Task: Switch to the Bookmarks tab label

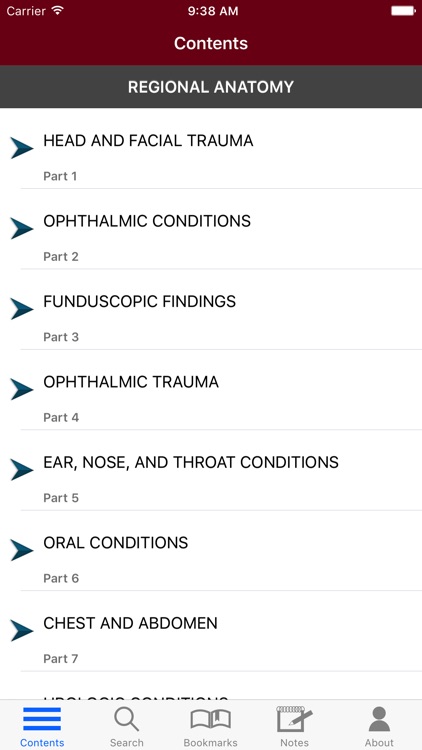Action: click(x=211, y=743)
